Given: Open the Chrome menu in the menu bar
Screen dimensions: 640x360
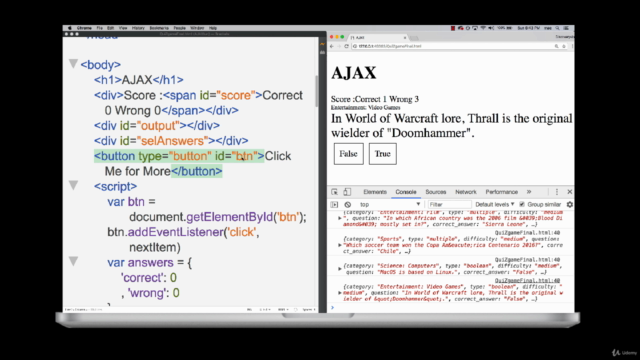Looking at the screenshot, I should pos(84,28).
